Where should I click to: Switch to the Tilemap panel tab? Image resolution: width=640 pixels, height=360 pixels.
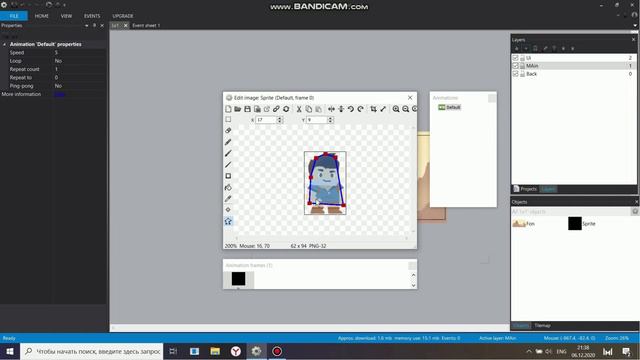542,325
